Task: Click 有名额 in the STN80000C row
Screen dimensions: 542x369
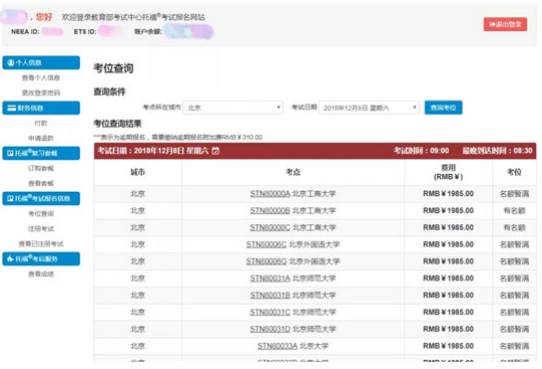Action: (514, 227)
